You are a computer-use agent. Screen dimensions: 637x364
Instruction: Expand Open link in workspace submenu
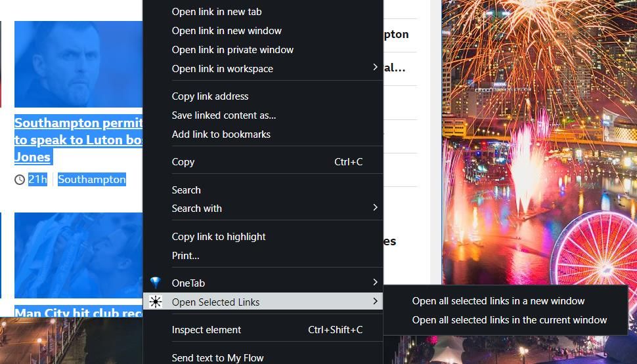(x=263, y=69)
